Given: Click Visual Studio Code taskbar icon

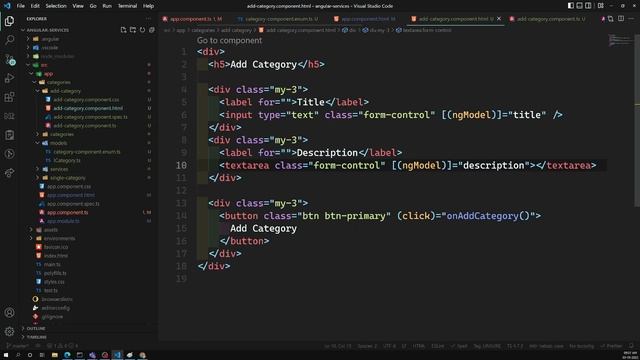Looking at the screenshot, I should point(117,355).
